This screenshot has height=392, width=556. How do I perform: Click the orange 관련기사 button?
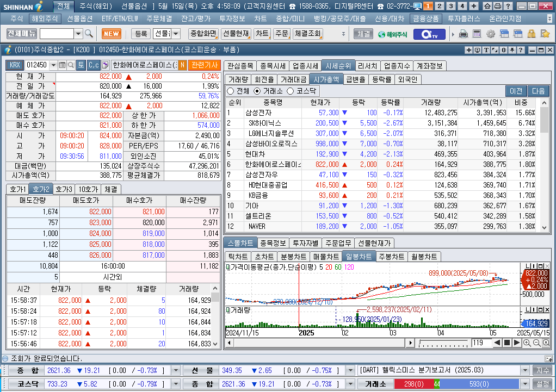(x=204, y=65)
